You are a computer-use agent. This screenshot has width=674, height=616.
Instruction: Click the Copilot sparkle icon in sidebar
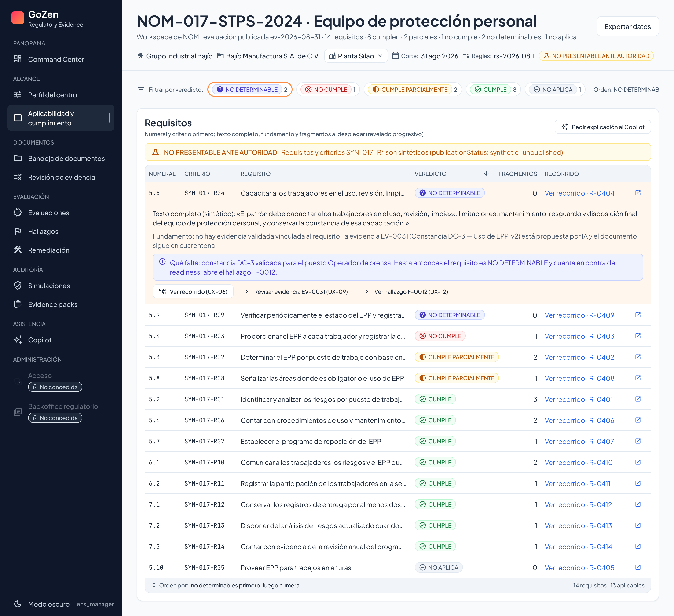click(18, 340)
